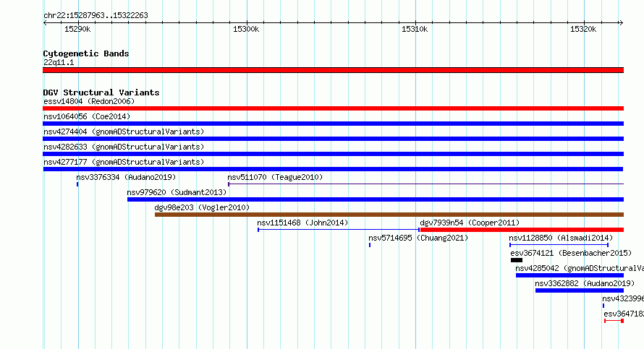The image size is (644, 349).
Task: Open the nsv4282633 (gnomADStructuralVariants) label
Action: point(124,147)
